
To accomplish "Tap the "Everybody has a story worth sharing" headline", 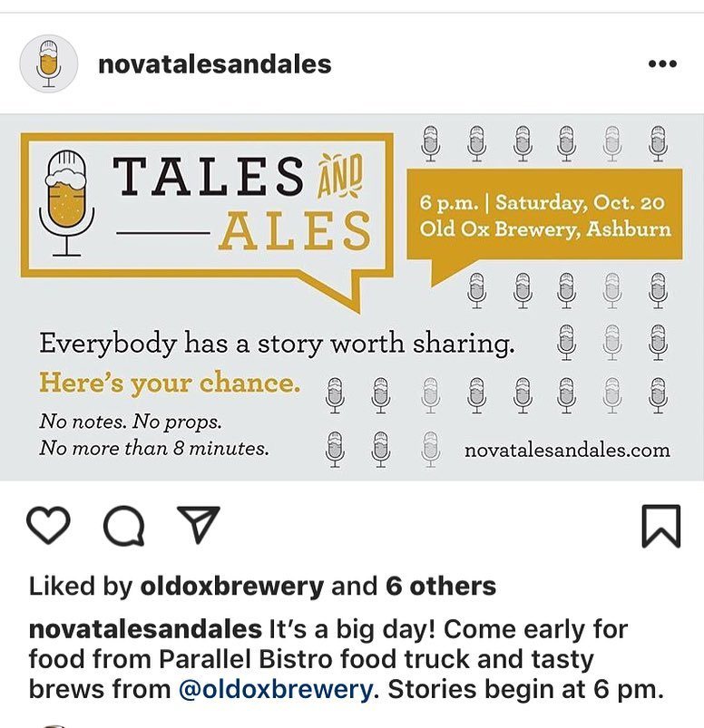I will point(277,344).
